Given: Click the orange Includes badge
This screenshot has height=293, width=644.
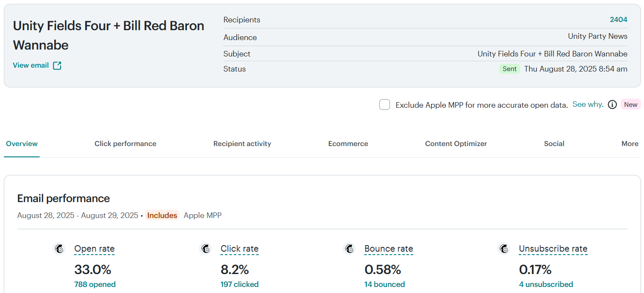Looking at the screenshot, I should pos(162,215).
